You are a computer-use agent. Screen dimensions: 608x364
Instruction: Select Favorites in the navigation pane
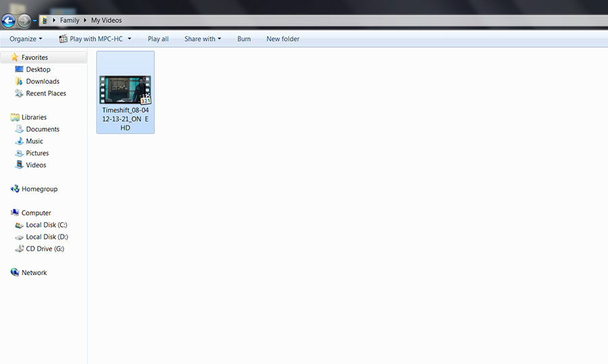pos(34,57)
